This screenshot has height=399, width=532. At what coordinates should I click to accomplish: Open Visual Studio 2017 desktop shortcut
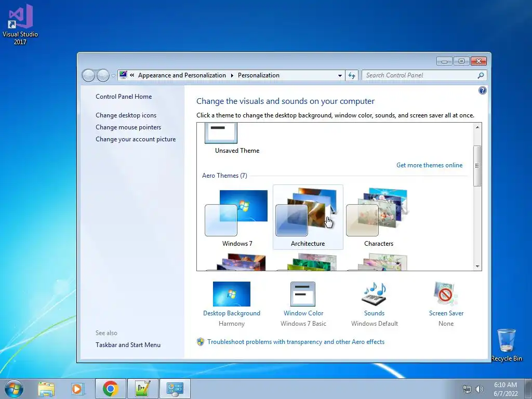point(20,24)
